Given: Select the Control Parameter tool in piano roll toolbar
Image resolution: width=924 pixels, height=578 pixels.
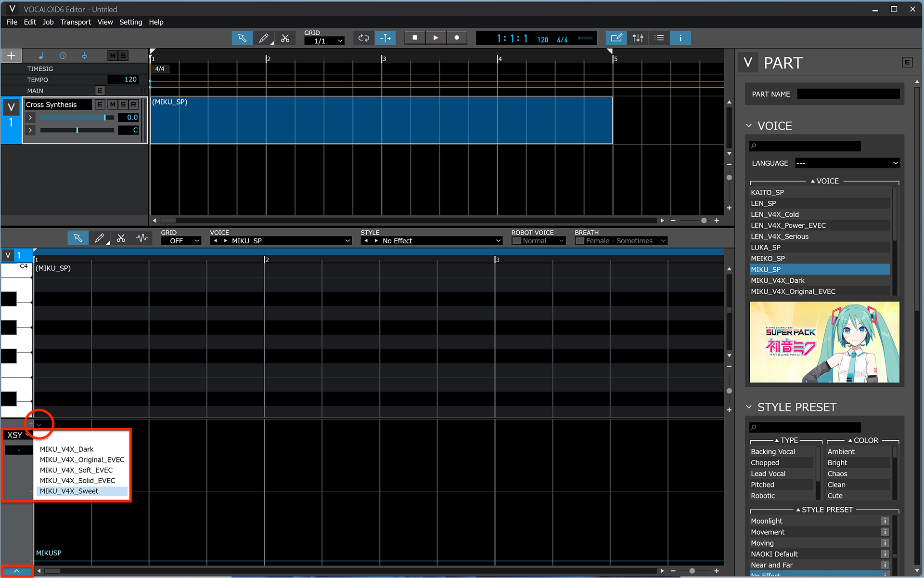Looking at the screenshot, I should pos(142,237).
